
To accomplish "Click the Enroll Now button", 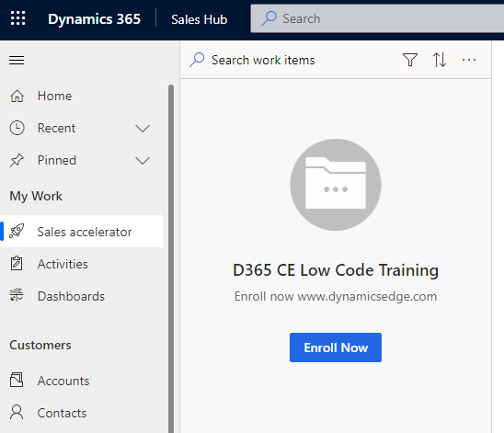I will click(x=336, y=348).
